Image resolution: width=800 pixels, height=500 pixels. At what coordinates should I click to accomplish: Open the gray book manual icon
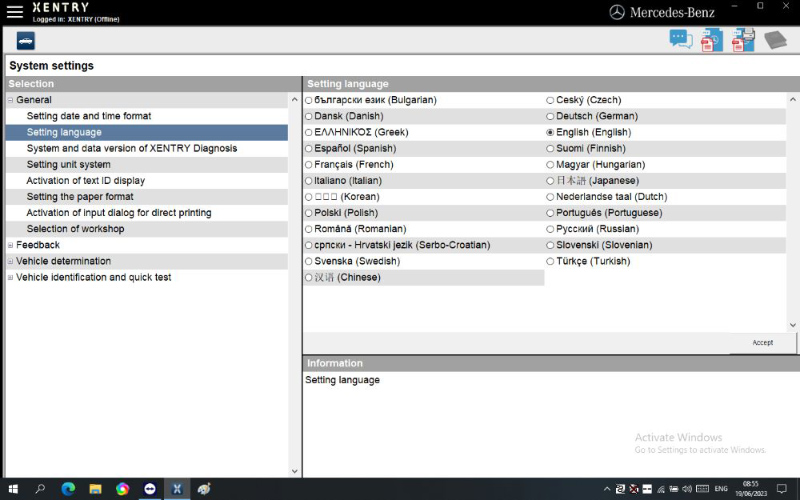[x=776, y=40]
